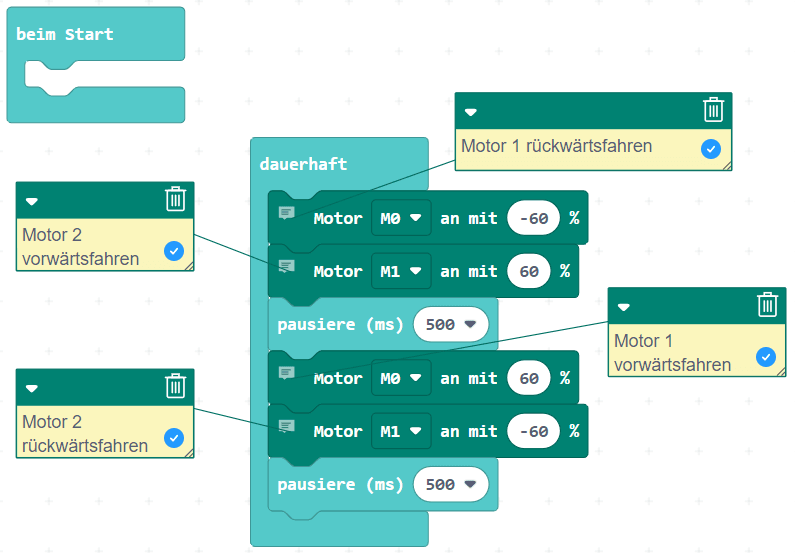Click trash icon on 'Motor 2 vorwärtsfahren' comment
This screenshot has width=795, height=553.
[x=175, y=199]
